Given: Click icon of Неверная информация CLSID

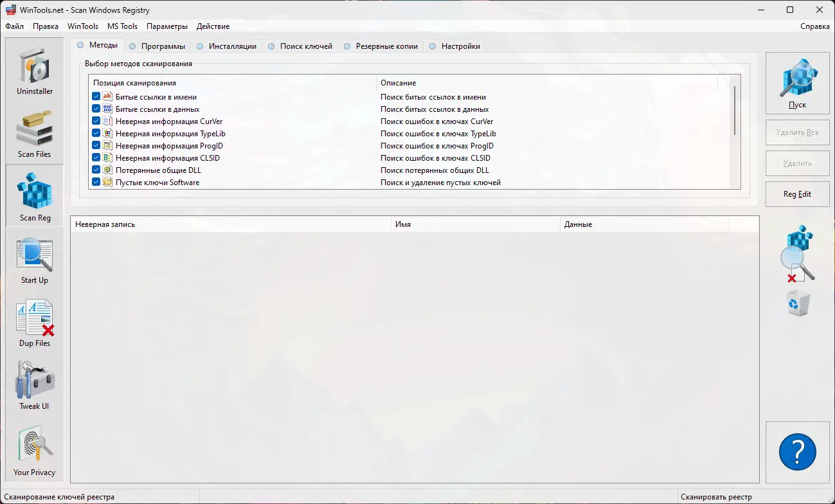Looking at the screenshot, I should tap(108, 158).
